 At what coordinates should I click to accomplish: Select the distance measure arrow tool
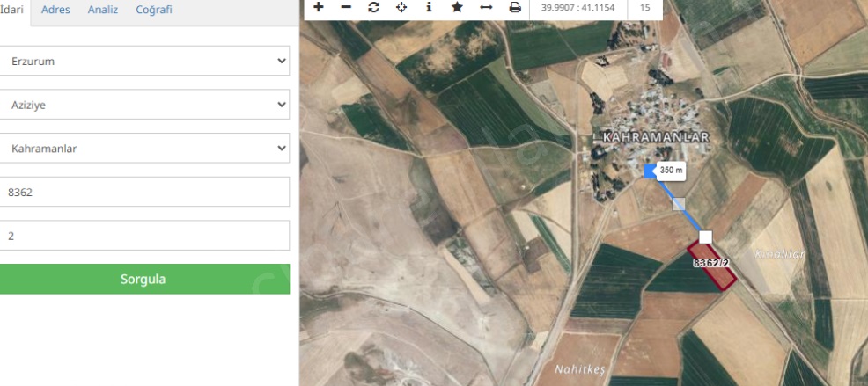(486, 7)
